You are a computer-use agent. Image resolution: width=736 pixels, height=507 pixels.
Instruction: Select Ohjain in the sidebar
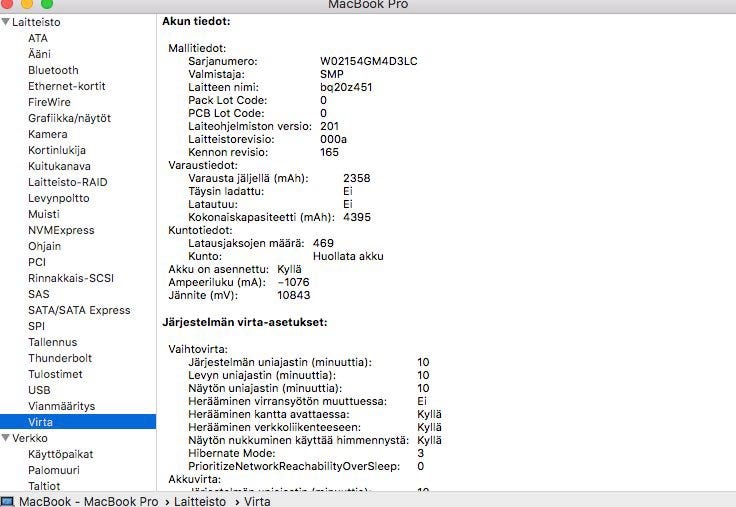(45, 246)
